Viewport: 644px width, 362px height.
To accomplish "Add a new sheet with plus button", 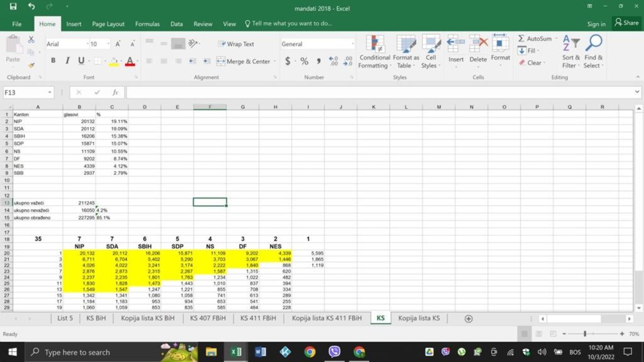I will pyautogui.click(x=469, y=319).
